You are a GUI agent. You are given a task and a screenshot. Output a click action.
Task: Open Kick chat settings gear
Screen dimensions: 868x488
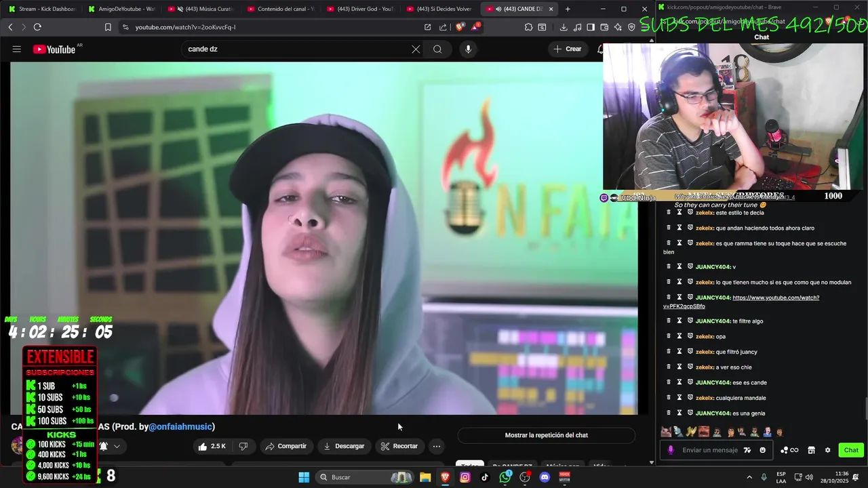click(827, 450)
